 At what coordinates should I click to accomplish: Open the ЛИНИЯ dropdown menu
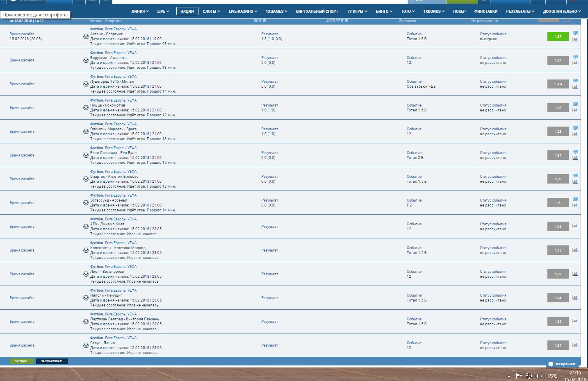140,11
